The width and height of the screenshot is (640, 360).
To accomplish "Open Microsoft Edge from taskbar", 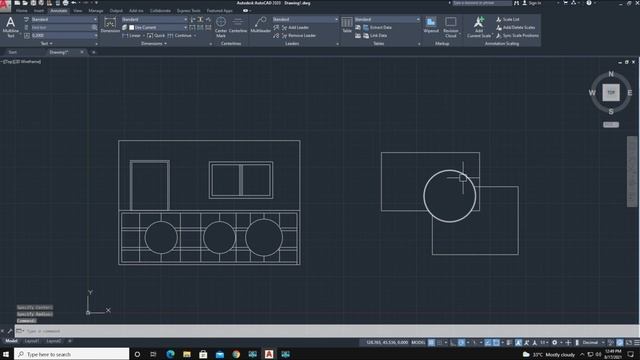I will 170,354.
